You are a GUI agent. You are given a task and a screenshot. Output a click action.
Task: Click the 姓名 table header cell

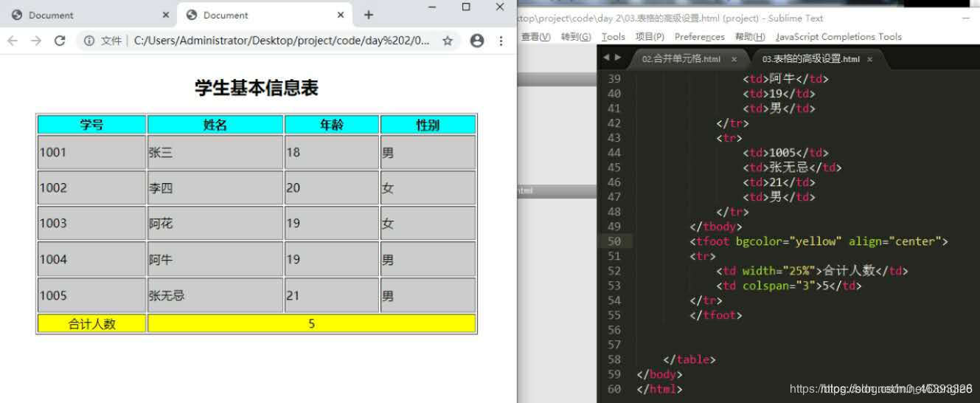pos(215,125)
